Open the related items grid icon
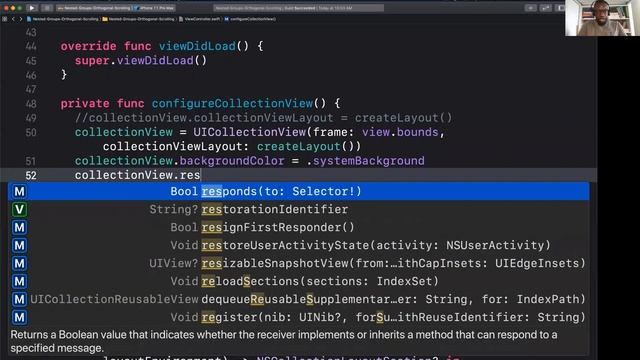Image resolution: width=640 pixels, height=360 pixels. (x=4, y=19)
